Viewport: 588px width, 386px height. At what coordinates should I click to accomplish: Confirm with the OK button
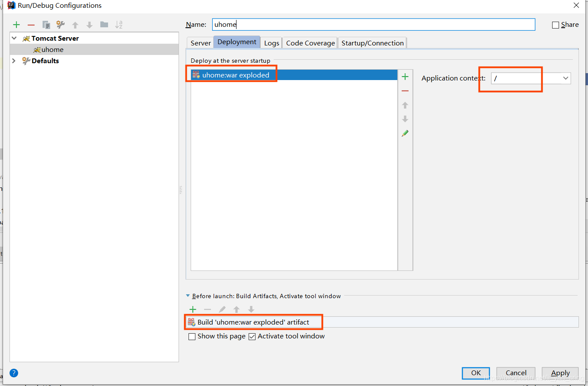pos(476,373)
